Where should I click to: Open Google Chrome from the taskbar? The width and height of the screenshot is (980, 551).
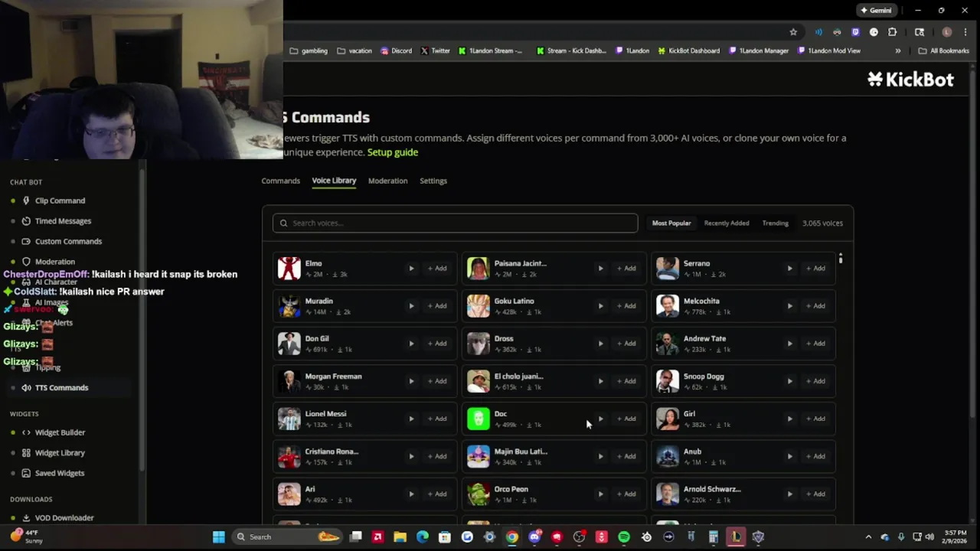click(x=511, y=537)
